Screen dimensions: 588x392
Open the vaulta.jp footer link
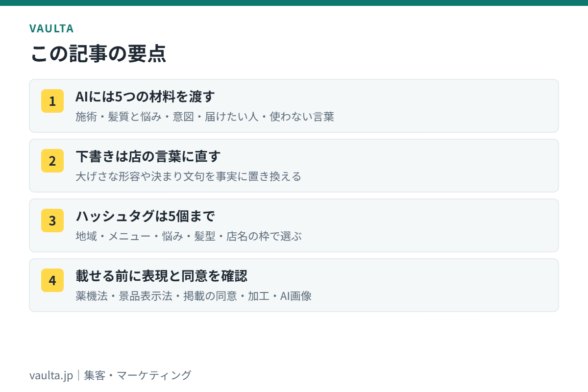click(51, 375)
